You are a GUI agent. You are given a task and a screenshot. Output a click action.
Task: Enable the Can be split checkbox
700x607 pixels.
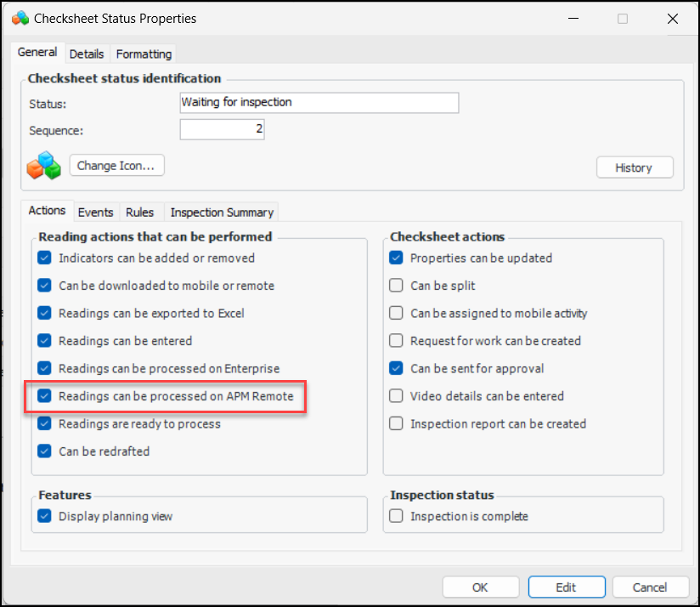point(396,286)
